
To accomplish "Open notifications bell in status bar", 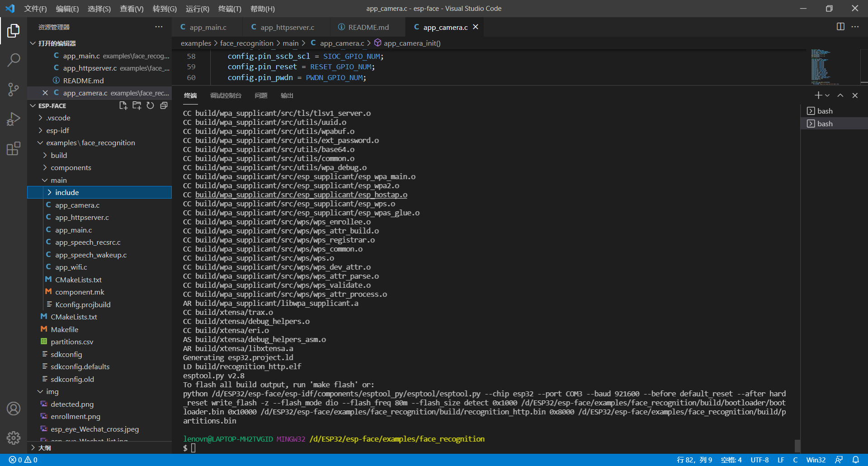I will 856,460.
